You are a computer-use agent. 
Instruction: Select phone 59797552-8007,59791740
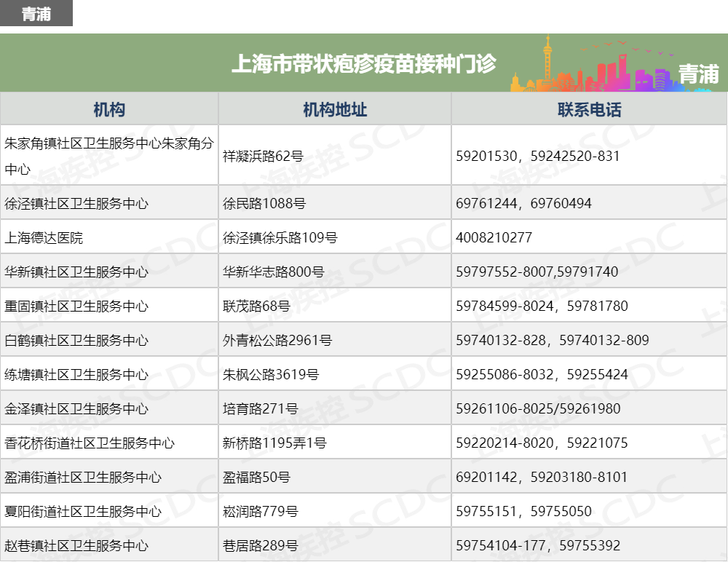tap(537, 272)
